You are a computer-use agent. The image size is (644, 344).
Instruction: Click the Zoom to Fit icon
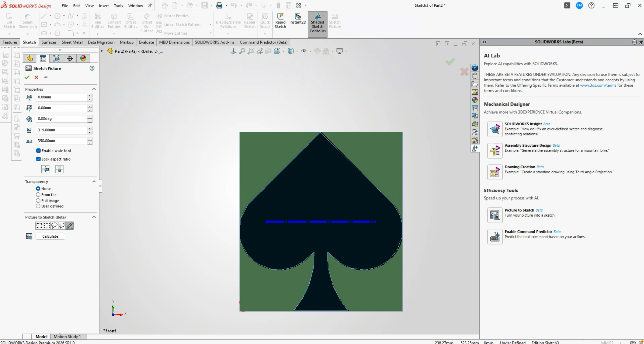242,51
